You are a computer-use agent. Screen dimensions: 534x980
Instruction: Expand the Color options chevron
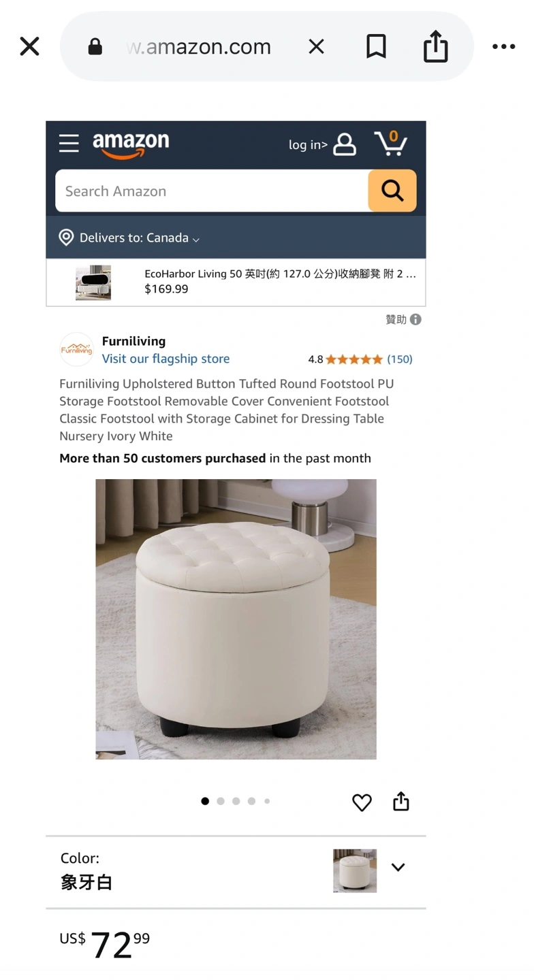pyautogui.click(x=398, y=867)
